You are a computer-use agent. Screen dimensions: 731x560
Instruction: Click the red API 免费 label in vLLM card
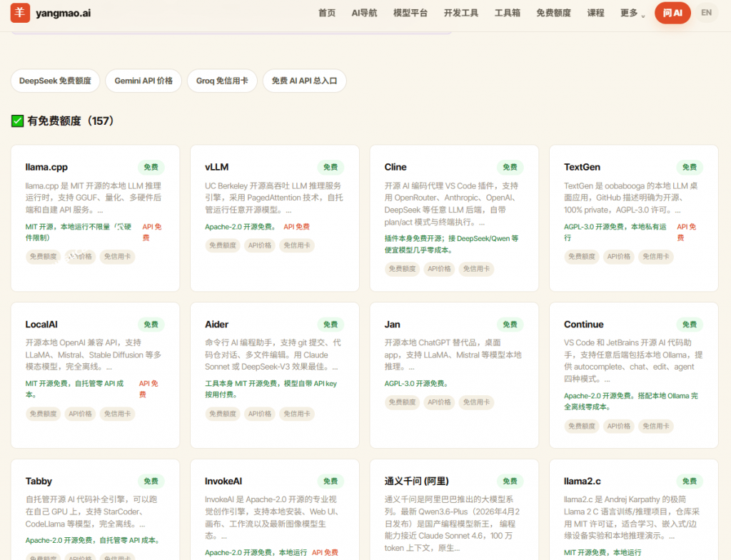tap(296, 227)
